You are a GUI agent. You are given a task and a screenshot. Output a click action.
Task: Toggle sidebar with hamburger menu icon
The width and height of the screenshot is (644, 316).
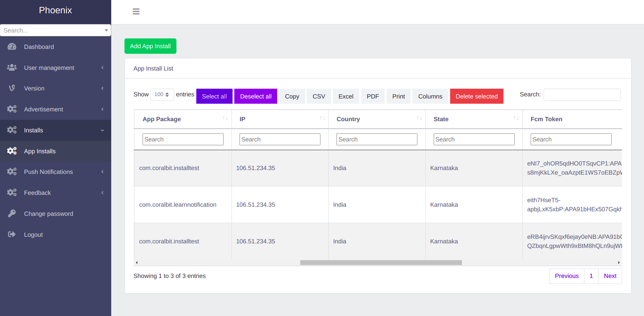point(136,12)
